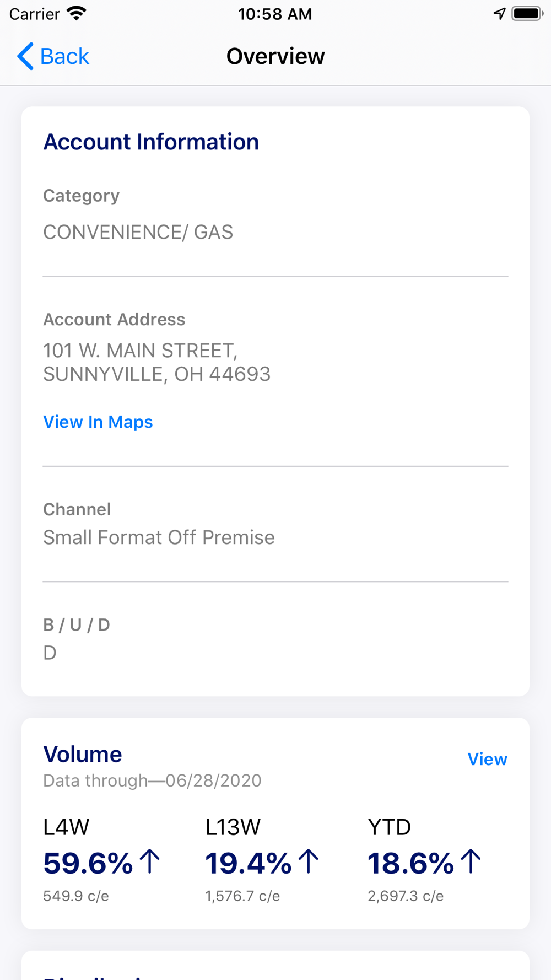
Task: Tap the L13W upward trend arrow
Action: coord(309,861)
